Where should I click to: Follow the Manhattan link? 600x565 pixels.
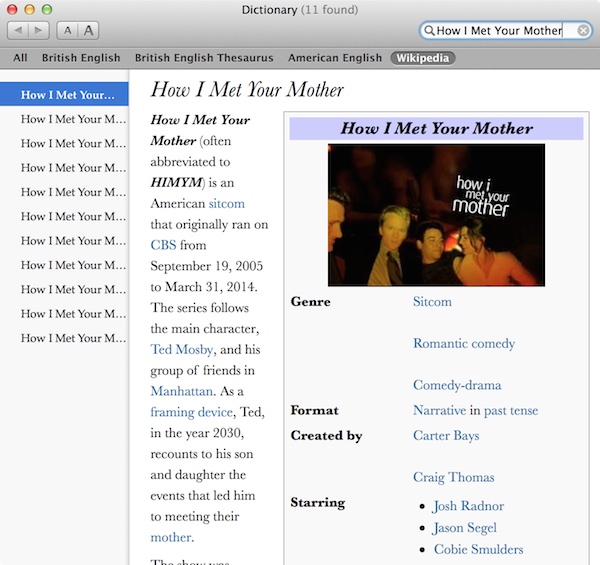[181, 391]
